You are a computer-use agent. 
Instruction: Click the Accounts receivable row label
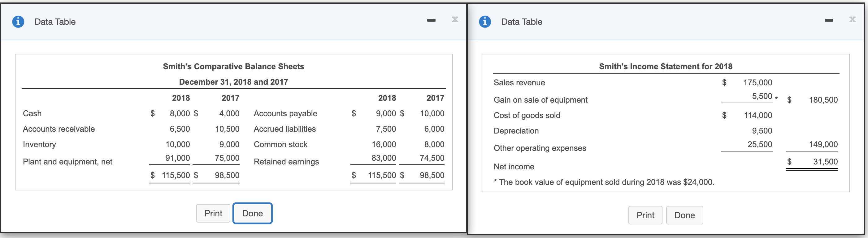(59, 129)
